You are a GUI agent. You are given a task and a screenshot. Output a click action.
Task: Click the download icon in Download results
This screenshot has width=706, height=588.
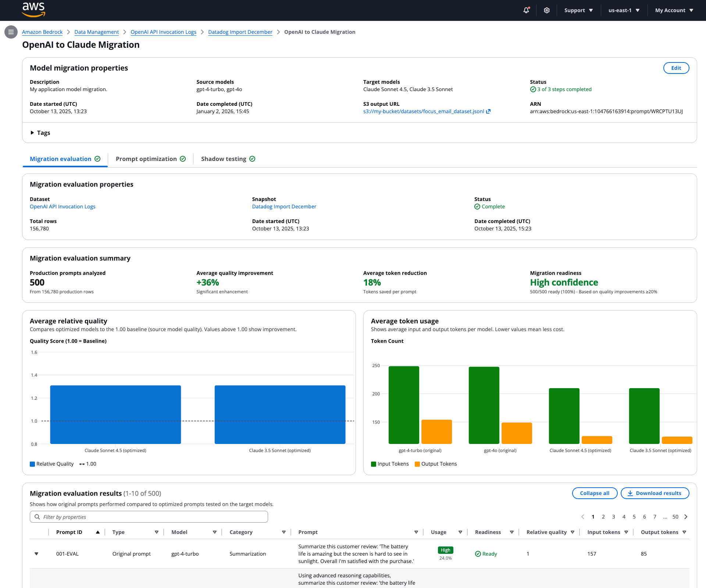630,493
